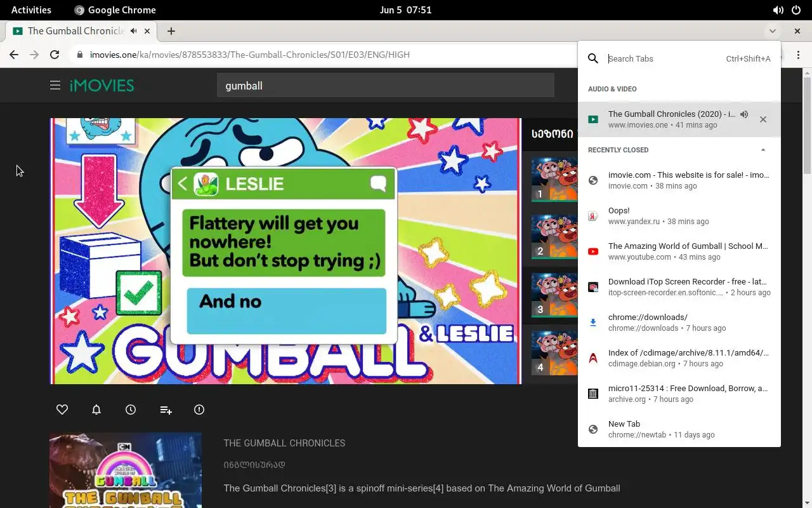Go back with the browser back arrow
Screen dimensions: 812x508
[x=14, y=55]
